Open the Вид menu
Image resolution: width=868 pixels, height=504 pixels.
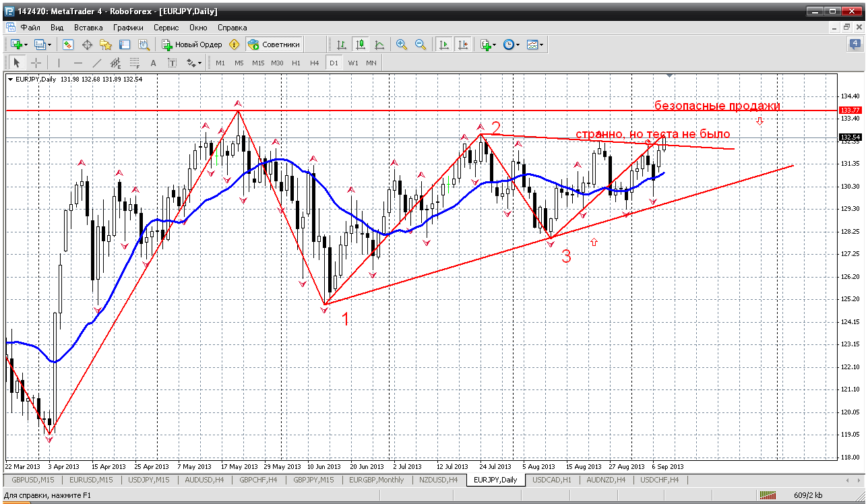[57, 28]
